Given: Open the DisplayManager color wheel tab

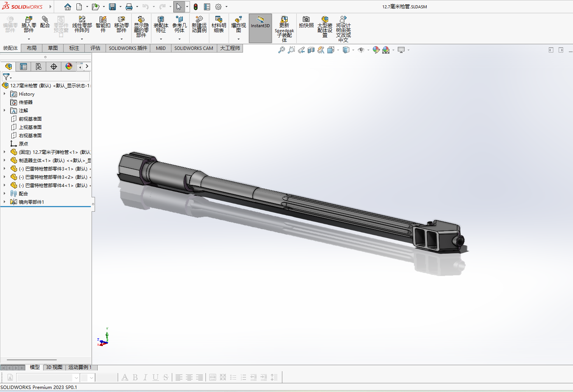Looking at the screenshot, I should click(x=69, y=67).
